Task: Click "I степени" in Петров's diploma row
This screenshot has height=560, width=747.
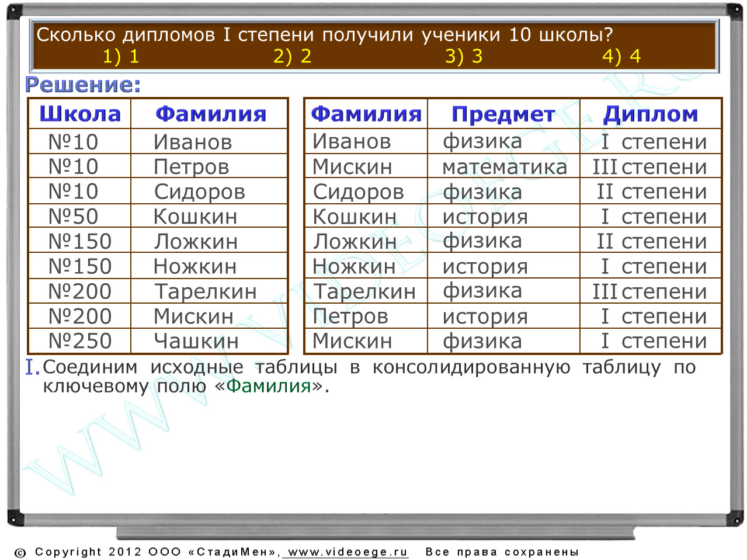Action: point(654,316)
